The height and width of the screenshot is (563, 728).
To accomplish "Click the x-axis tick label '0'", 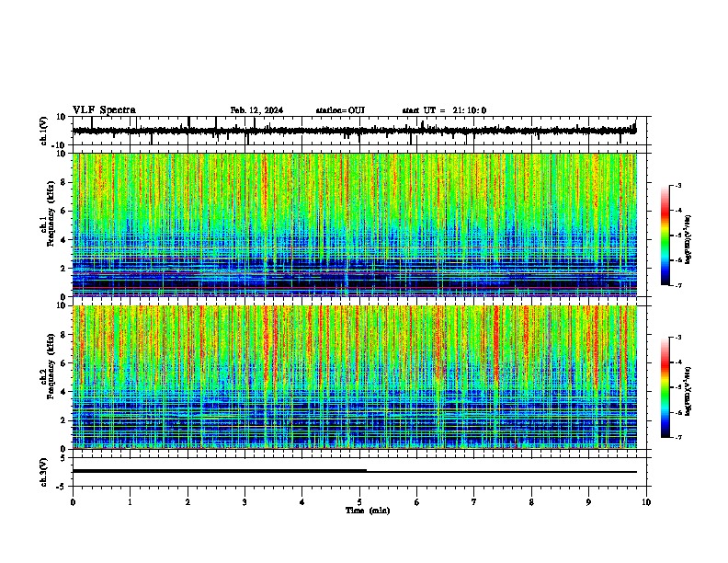I will pyautogui.click(x=73, y=502).
